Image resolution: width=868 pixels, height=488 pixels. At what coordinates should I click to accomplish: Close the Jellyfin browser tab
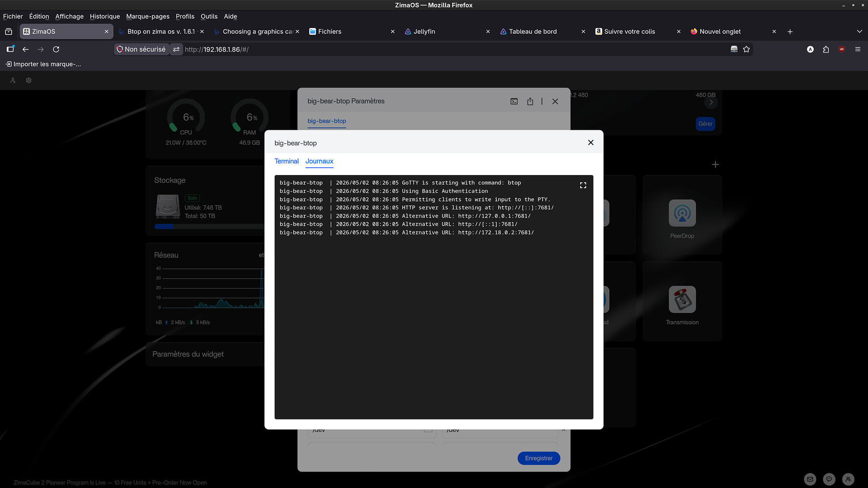[x=488, y=31]
